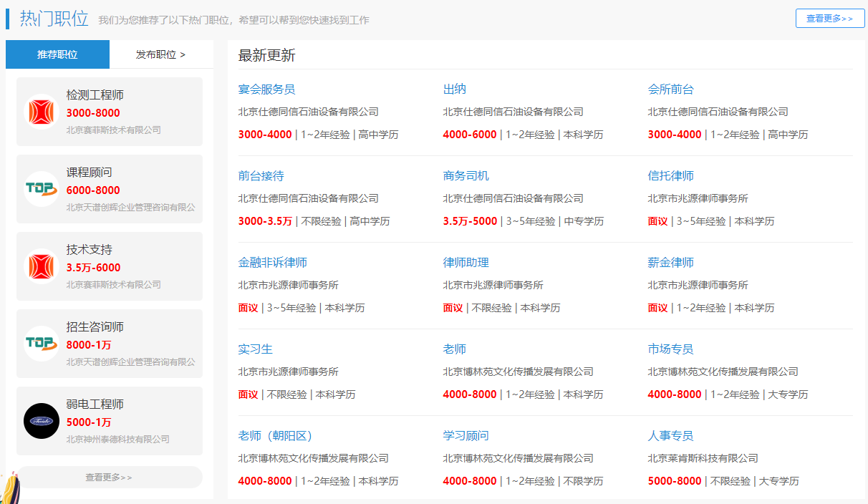Click the red logo beside 技术支持
Viewport: 868px width, 504px height.
(42, 266)
